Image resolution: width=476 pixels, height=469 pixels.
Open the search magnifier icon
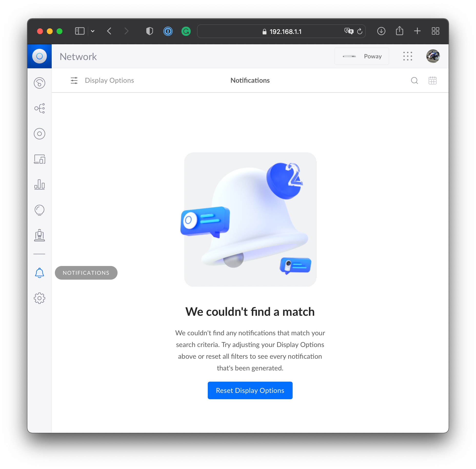pyautogui.click(x=414, y=80)
